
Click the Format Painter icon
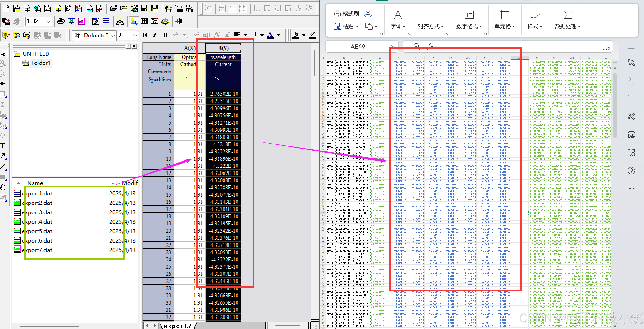(x=346, y=14)
